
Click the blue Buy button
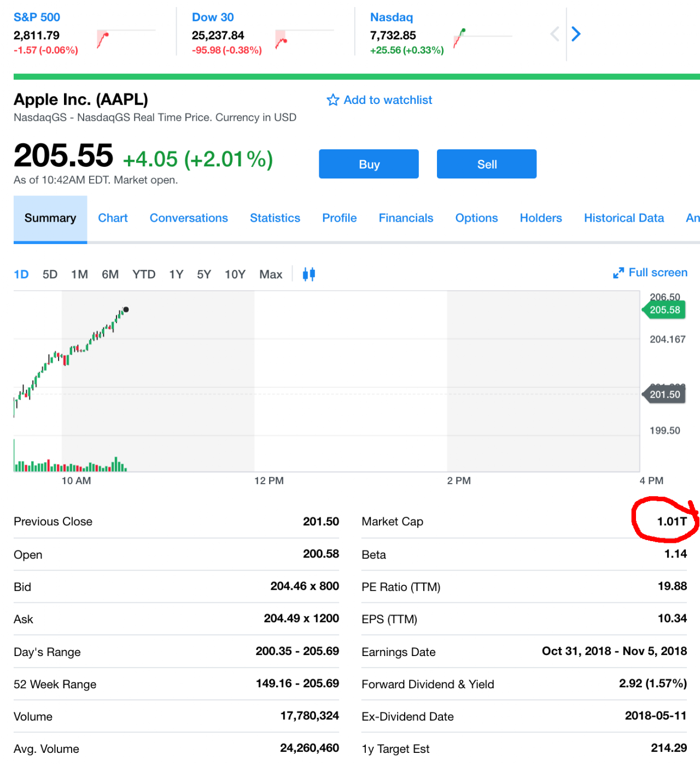pyautogui.click(x=369, y=164)
